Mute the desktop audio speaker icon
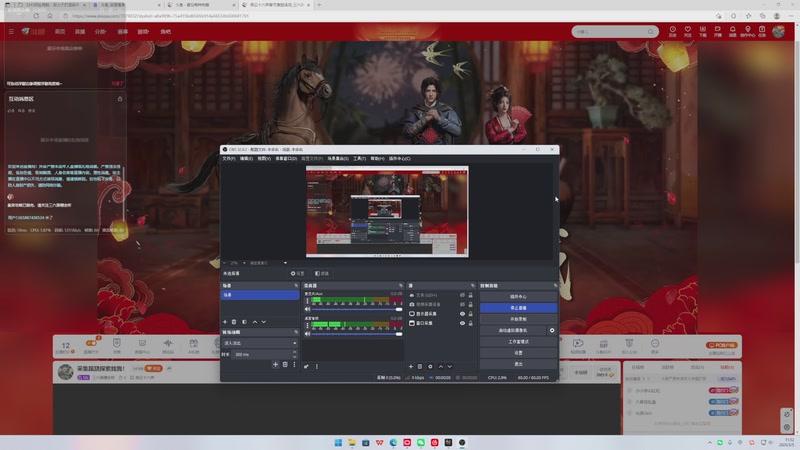The width and height of the screenshot is (800, 450). [x=307, y=334]
